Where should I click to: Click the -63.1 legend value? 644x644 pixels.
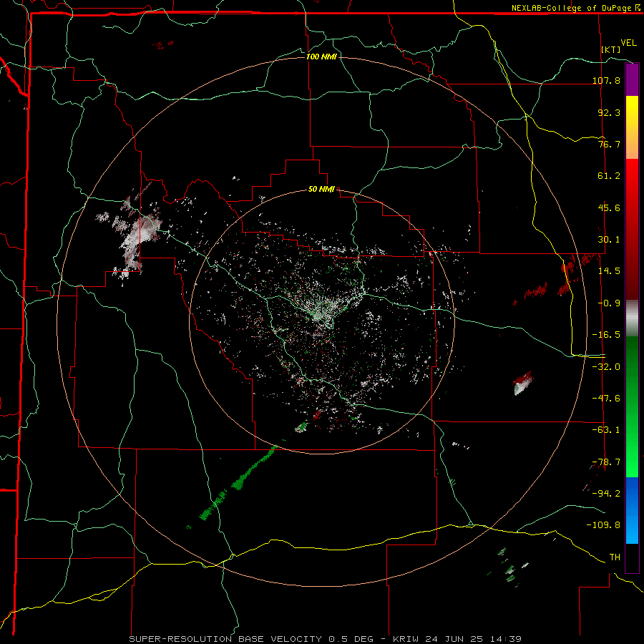[x=607, y=430]
